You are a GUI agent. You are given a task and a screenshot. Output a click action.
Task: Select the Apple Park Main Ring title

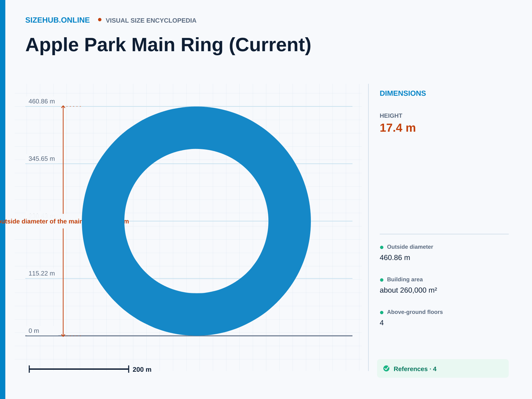coord(168,45)
